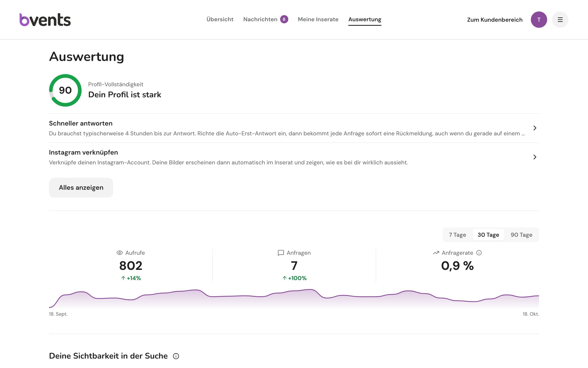Click the green 90 profile score ring

65,90
